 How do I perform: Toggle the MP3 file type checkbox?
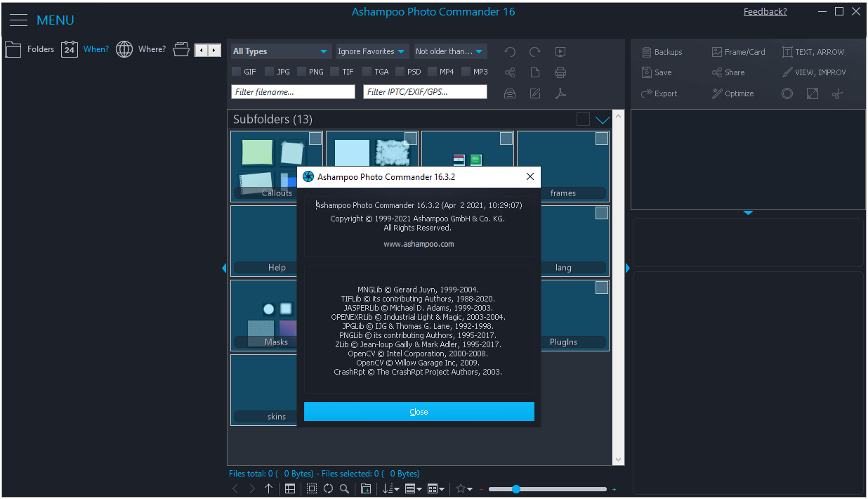(x=466, y=72)
